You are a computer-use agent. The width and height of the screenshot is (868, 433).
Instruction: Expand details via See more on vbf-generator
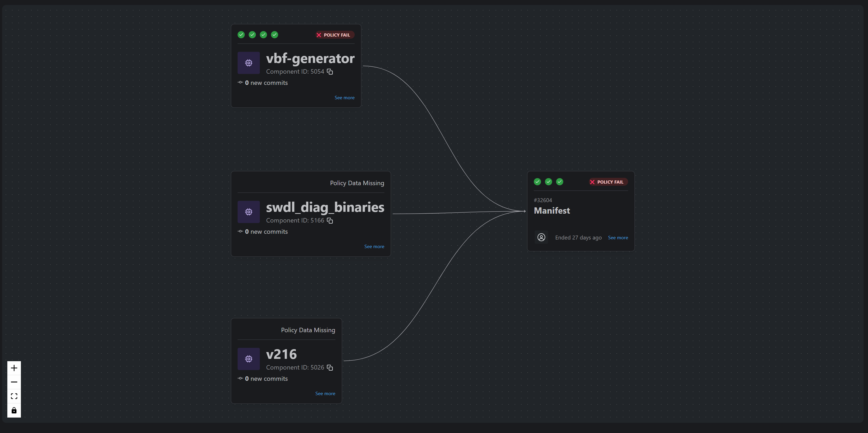(x=344, y=98)
